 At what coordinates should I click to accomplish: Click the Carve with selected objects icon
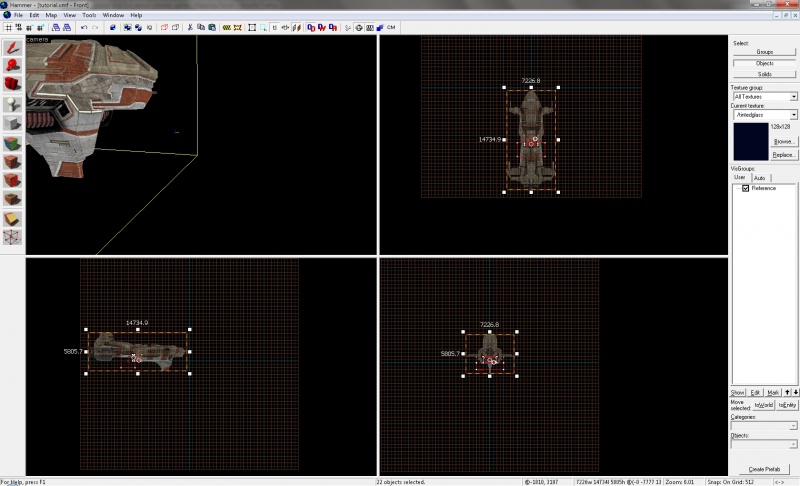click(113, 28)
